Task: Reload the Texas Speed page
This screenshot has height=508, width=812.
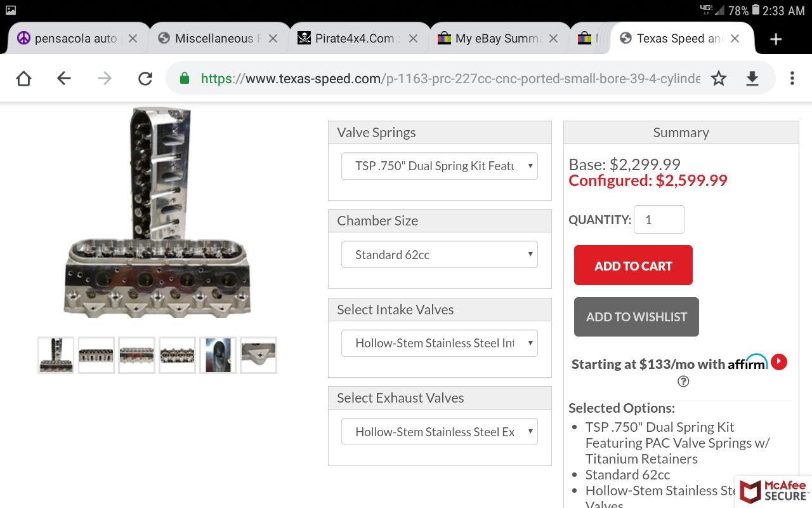Action: pos(145,78)
